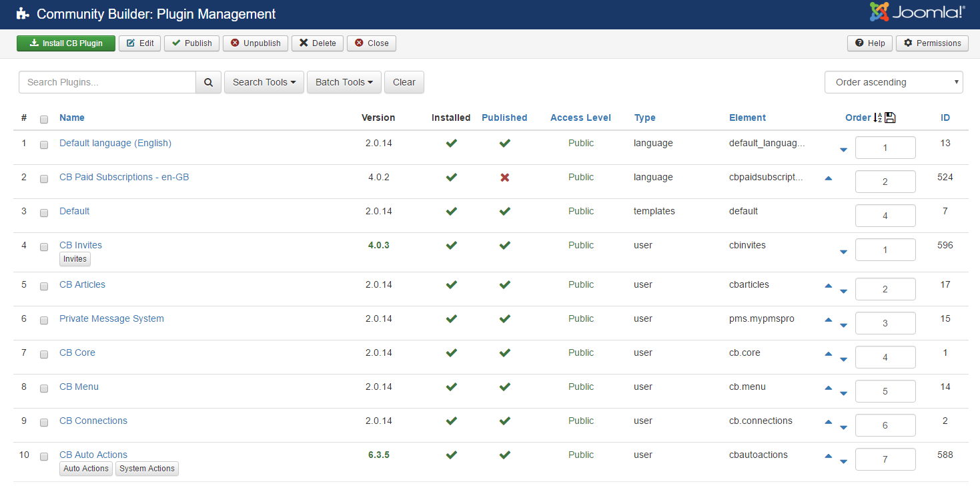
Task: Open the CB Auto Actions plugin link
Action: [93, 455]
